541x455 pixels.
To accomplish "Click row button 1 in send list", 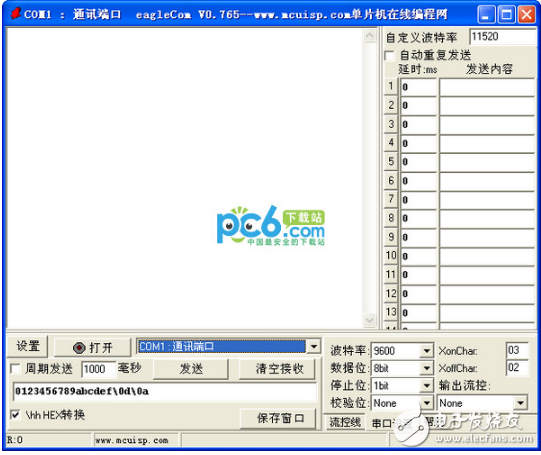I will [x=391, y=86].
